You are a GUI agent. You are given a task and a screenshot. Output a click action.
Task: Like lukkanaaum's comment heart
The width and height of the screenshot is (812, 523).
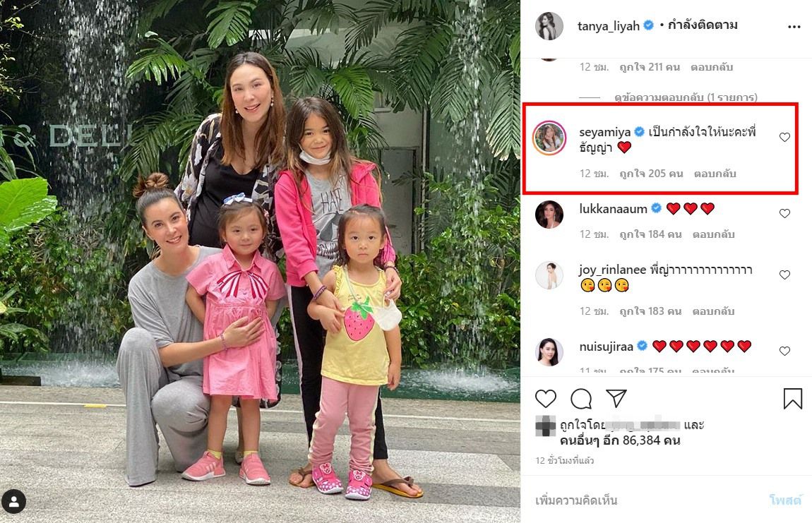click(784, 213)
